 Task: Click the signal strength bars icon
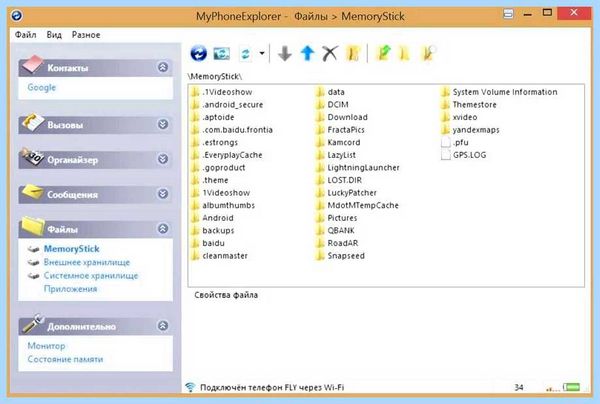click(553, 388)
